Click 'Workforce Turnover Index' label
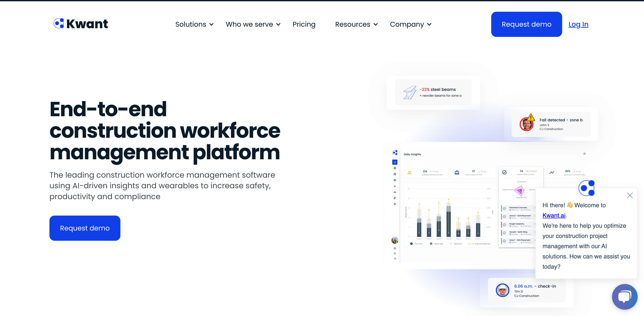This screenshot has width=644, height=316. 574,175
